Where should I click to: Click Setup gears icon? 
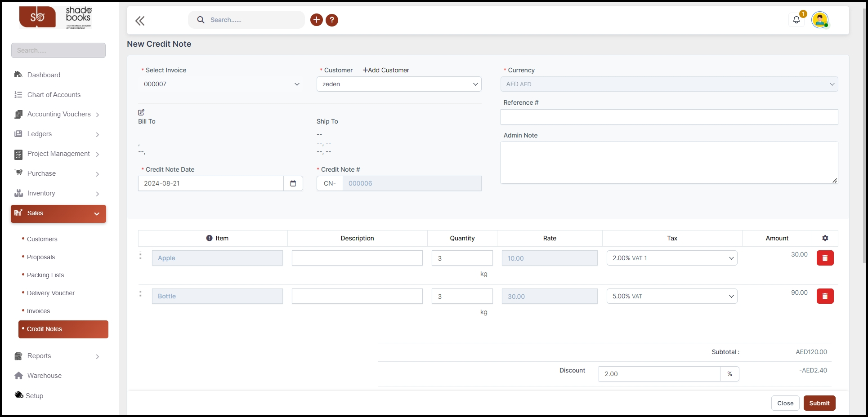(19, 395)
